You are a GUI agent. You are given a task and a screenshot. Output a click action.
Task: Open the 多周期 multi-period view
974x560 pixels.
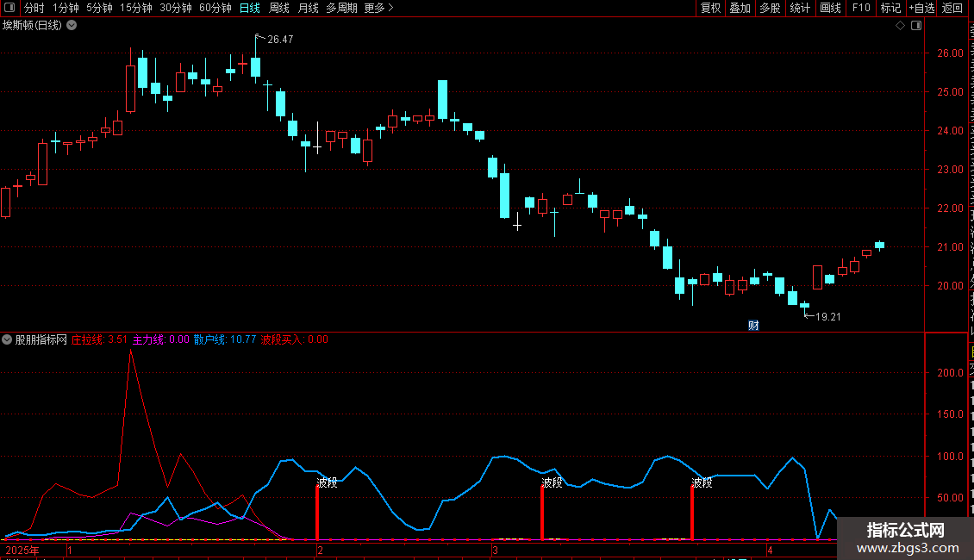tap(341, 8)
